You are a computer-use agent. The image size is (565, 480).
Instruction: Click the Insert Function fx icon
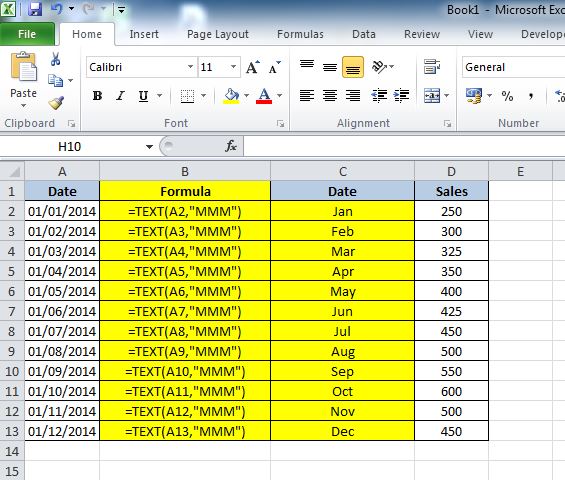[231, 146]
